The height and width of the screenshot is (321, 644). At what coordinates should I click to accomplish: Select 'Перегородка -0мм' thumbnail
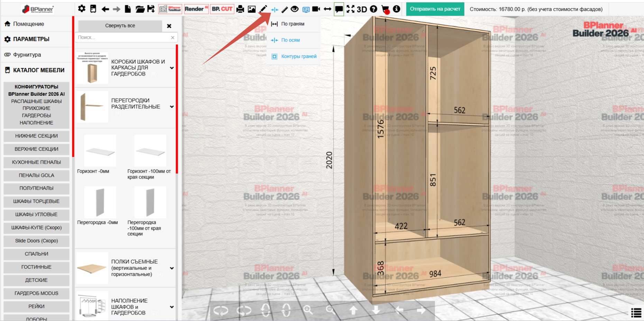point(100,202)
